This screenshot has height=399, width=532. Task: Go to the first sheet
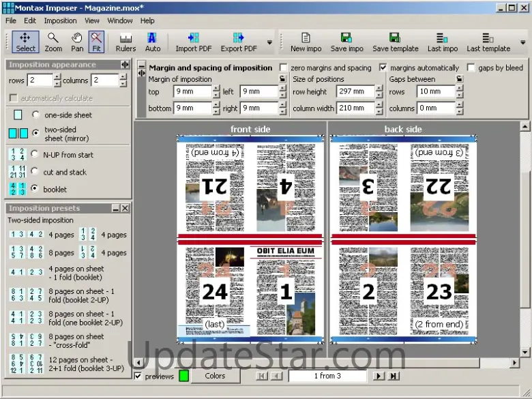262,376
